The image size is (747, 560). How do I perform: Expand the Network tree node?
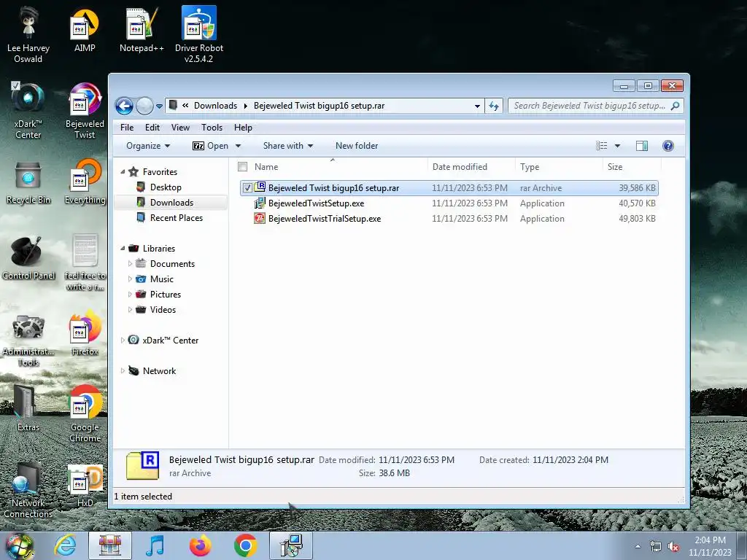click(x=123, y=371)
